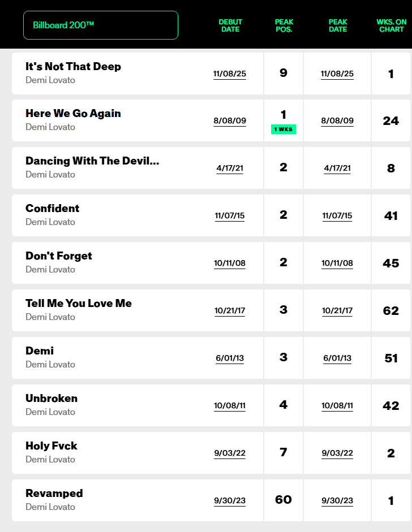Open debut date 4/17/21 for Dancing With The Devil

coord(230,168)
